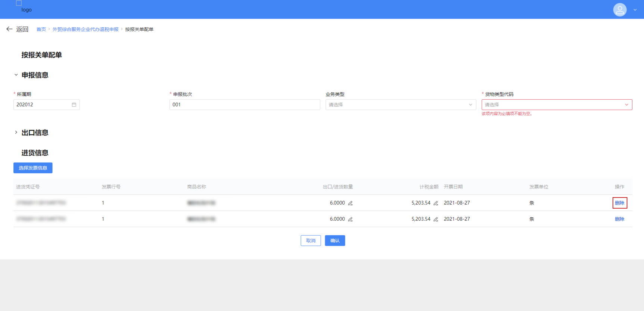This screenshot has height=311, width=644.
Task: Open the 货物类型代码 dropdown
Action: click(x=556, y=105)
